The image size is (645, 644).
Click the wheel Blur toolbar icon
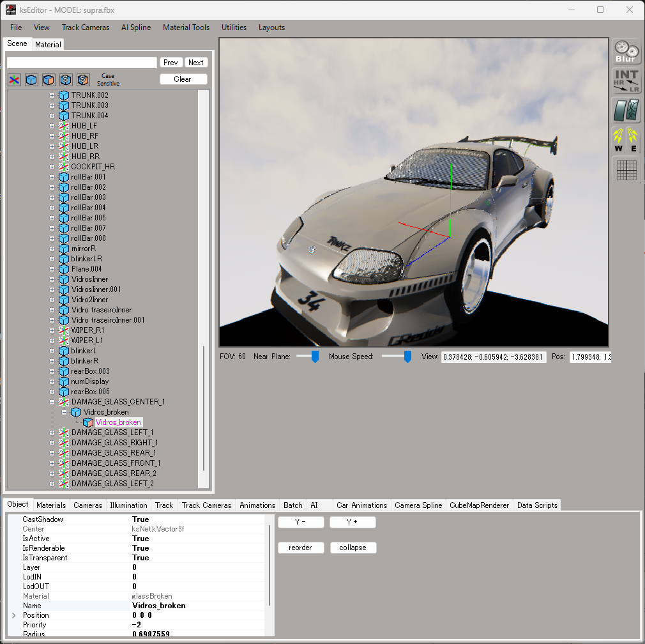tap(626, 52)
